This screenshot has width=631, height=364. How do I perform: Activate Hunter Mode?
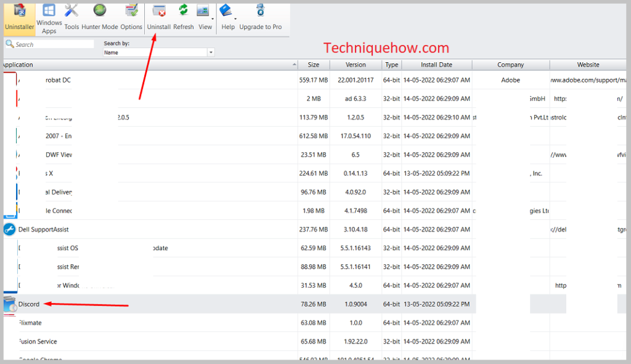pos(99,17)
